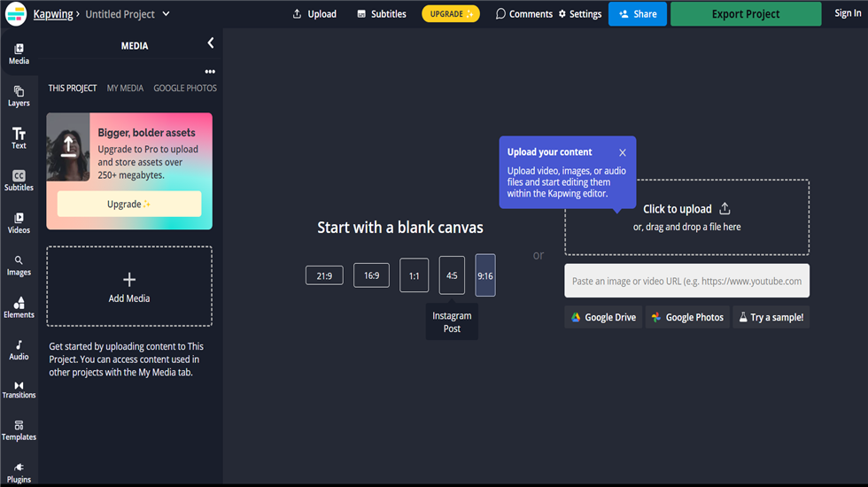The height and width of the screenshot is (487, 868).
Task: Open the Layers sidebar panel
Action: pyautogui.click(x=19, y=97)
